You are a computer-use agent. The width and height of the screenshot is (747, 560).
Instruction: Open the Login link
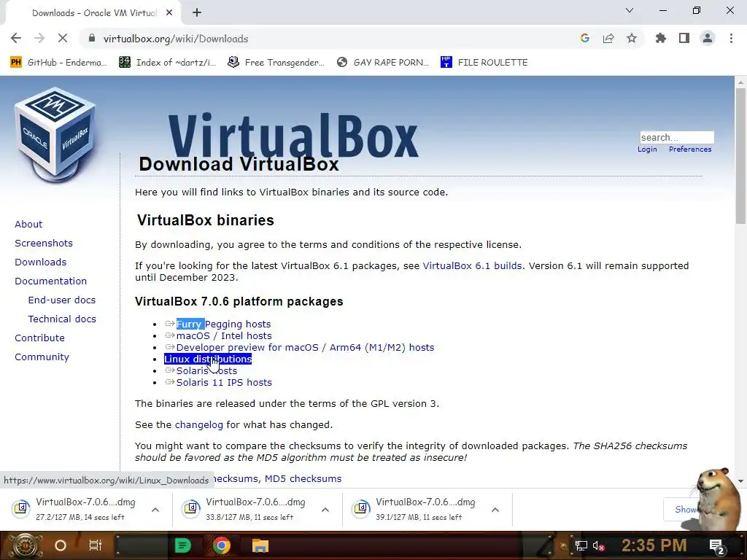(x=647, y=149)
